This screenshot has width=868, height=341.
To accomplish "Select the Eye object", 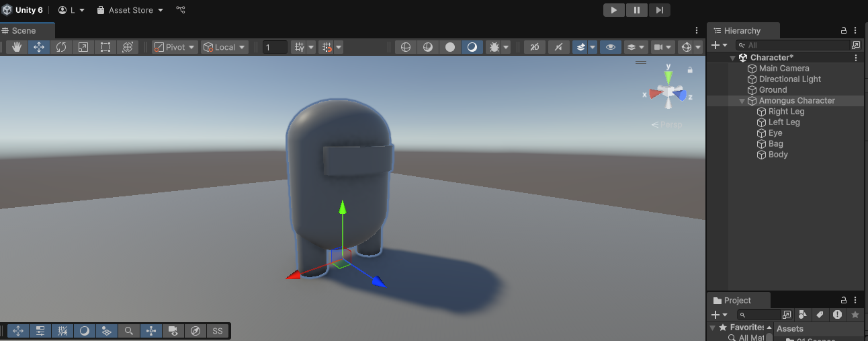I will (x=775, y=133).
